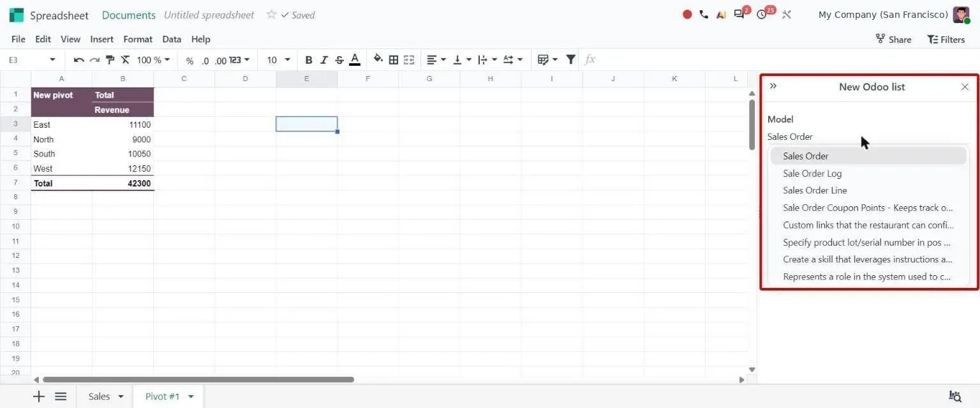Open the fill color bucket
The width and height of the screenshot is (980, 408).
(378, 59)
